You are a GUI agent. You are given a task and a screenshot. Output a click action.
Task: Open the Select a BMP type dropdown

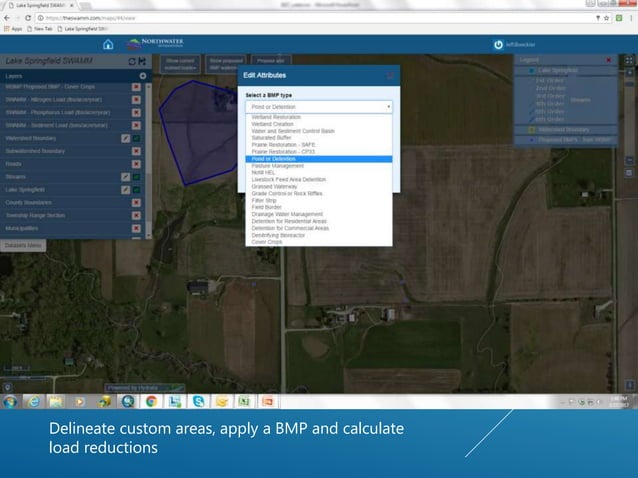pos(318,106)
